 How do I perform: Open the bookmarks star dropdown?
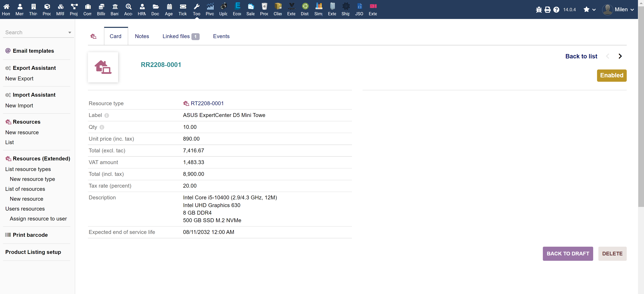point(589,10)
